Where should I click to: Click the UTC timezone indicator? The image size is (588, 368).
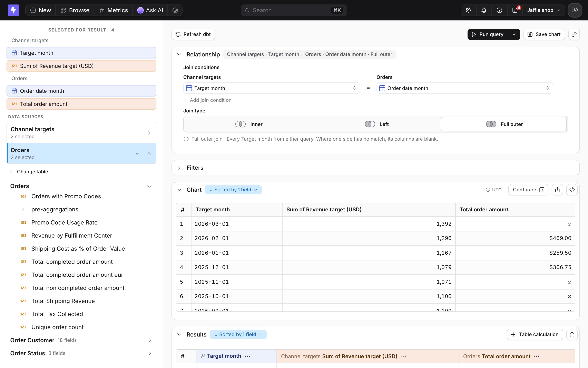coord(493,190)
